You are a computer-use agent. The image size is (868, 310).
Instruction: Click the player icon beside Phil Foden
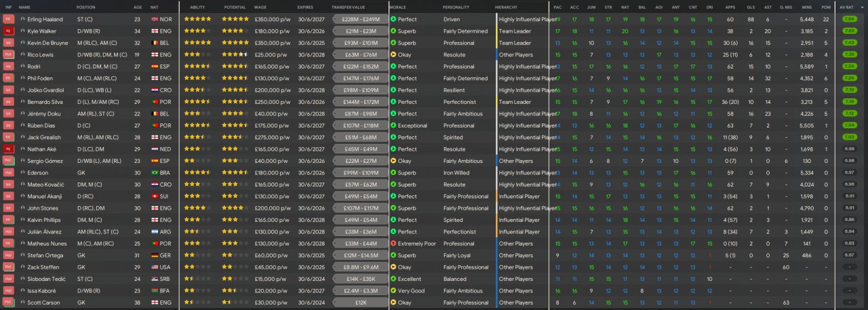coord(22,78)
